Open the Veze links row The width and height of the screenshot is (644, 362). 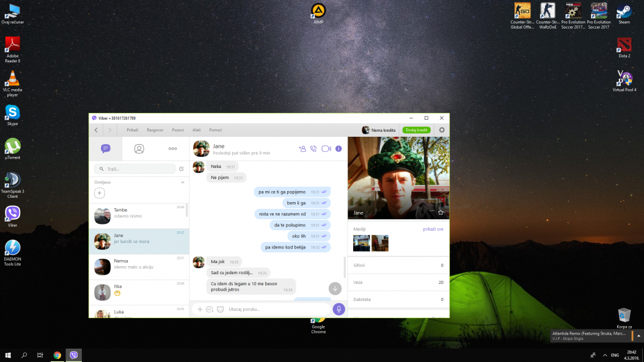[x=398, y=283]
